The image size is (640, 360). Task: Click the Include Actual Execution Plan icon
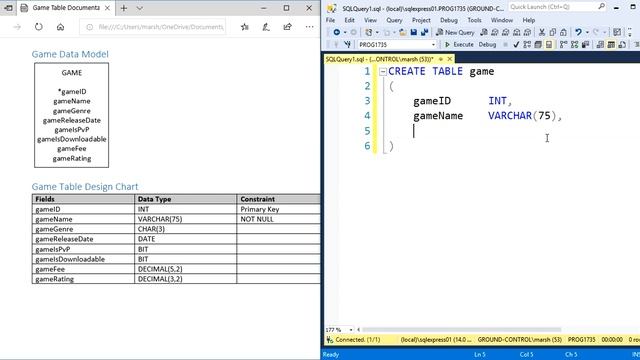(574, 44)
